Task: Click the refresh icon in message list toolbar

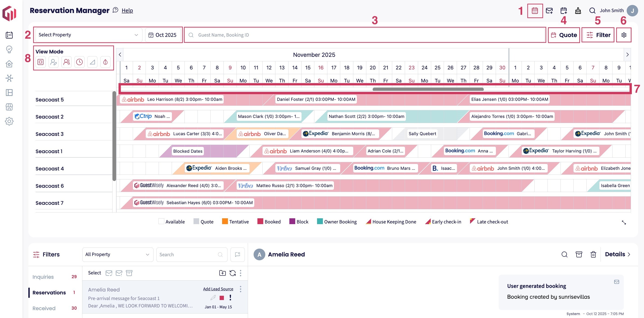Action: point(232,273)
